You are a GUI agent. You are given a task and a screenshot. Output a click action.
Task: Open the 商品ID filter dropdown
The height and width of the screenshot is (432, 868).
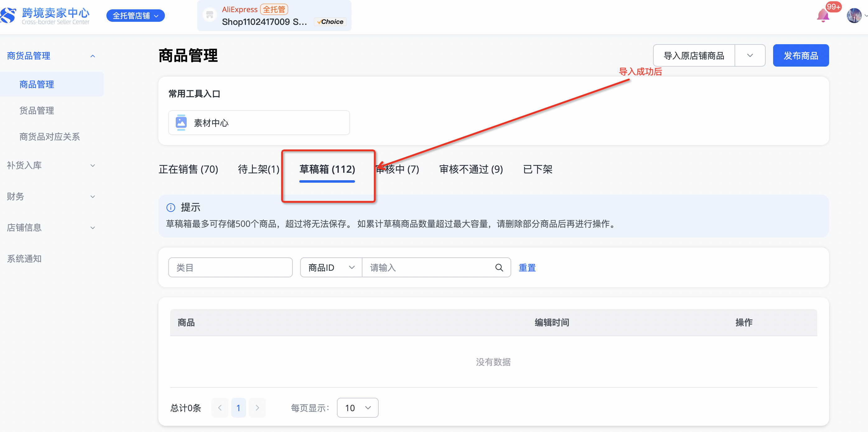pos(331,268)
